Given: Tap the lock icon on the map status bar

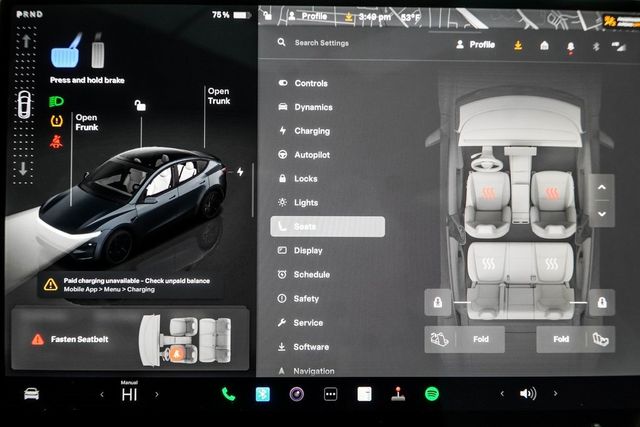Looking at the screenshot, I should pyautogui.click(x=268, y=16).
